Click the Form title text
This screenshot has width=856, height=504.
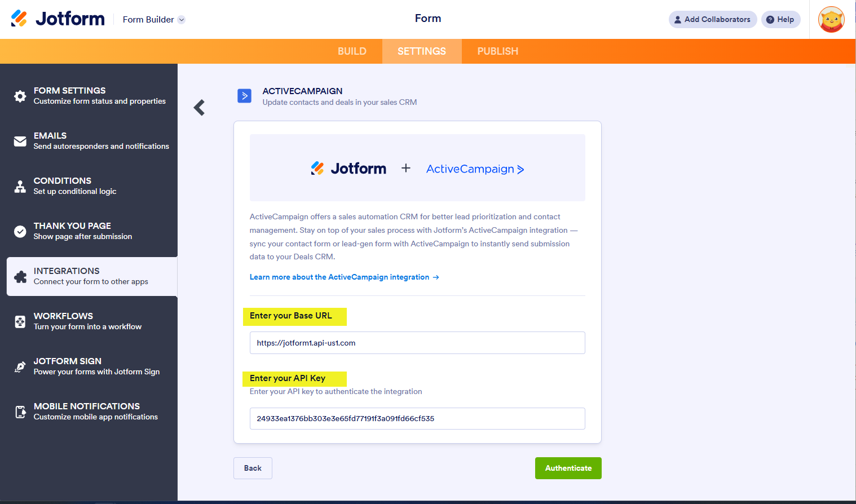(428, 19)
